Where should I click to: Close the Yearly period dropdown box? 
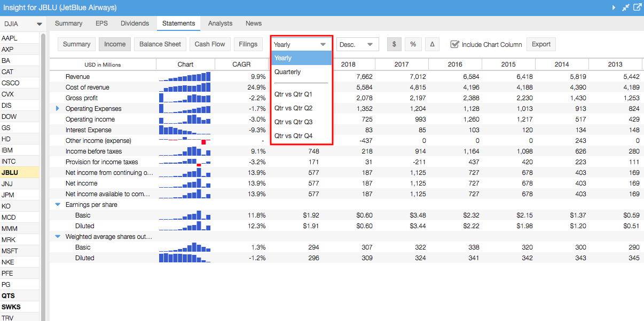(x=302, y=44)
